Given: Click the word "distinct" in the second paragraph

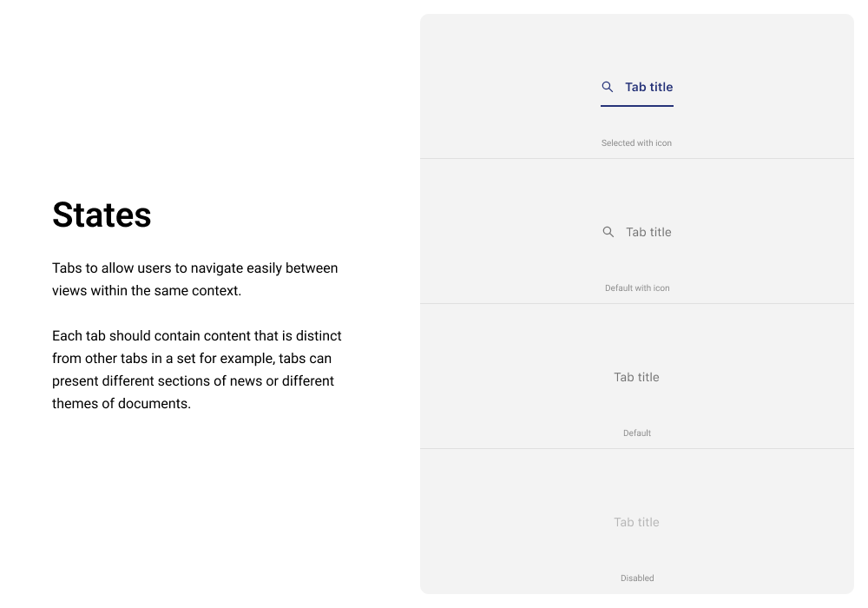Looking at the screenshot, I should click(318, 335).
